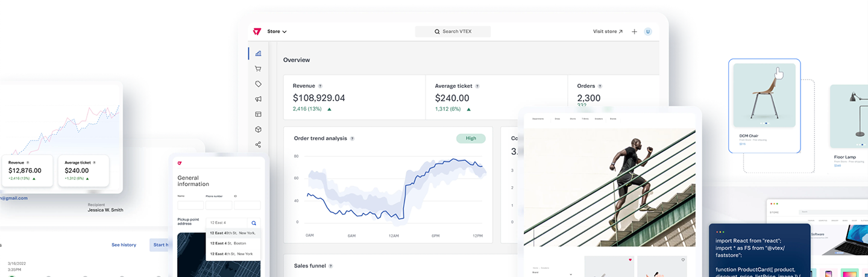This screenshot has width=868, height=277.
Task: Click the VTEX logo in header
Action: point(257,31)
